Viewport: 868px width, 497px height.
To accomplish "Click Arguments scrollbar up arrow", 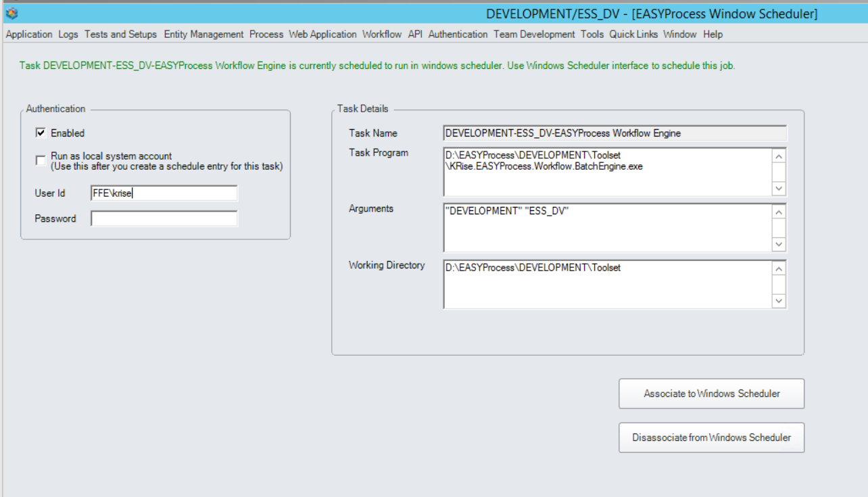I will (779, 212).
